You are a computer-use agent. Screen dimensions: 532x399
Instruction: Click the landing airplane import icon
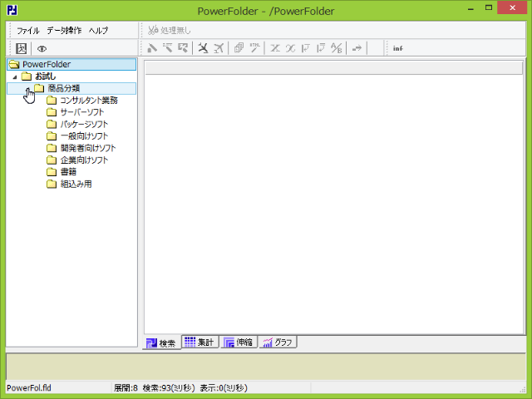click(203, 48)
